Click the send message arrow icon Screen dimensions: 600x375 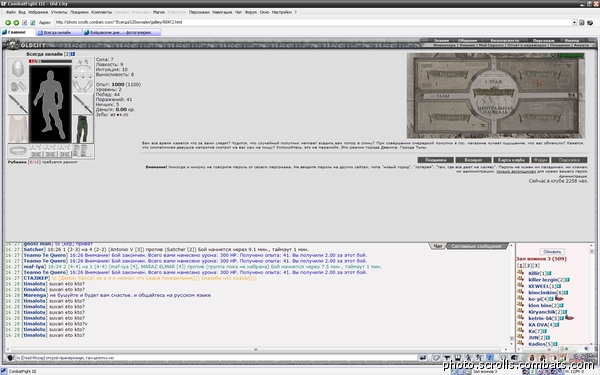(422, 358)
